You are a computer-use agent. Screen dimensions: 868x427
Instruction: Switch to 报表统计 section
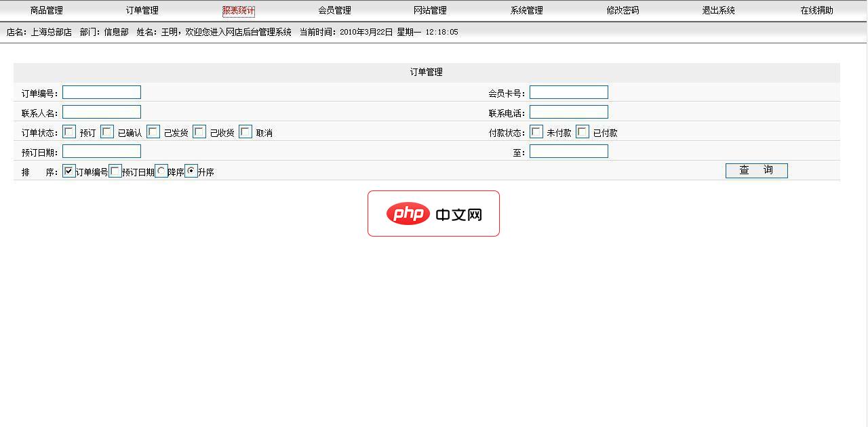[237, 9]
